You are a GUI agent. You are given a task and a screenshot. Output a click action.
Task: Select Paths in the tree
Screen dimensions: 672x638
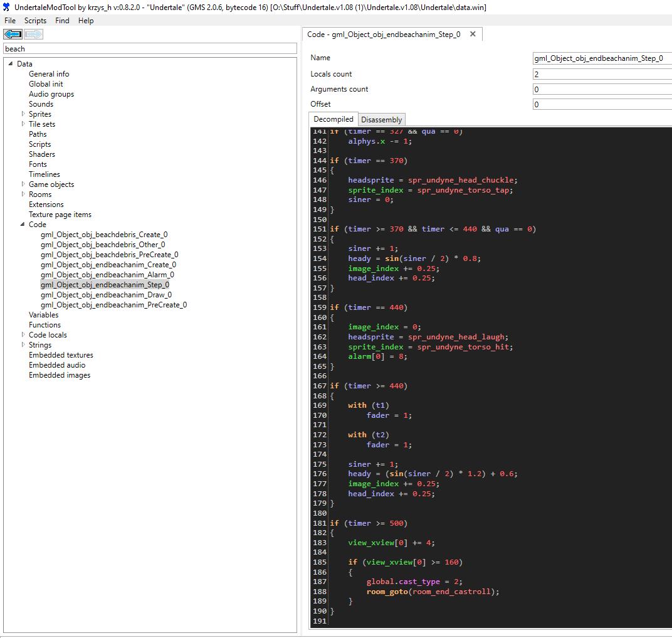tap(38, 134)
